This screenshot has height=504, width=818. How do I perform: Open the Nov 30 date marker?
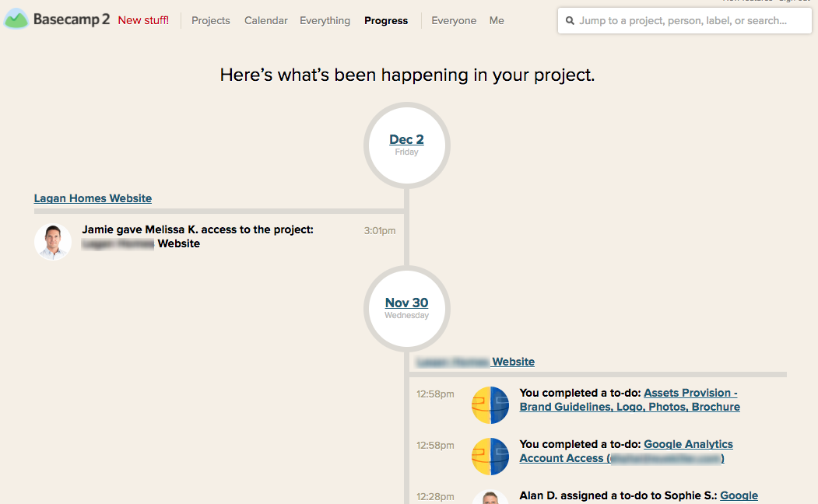tap(406, 303)
